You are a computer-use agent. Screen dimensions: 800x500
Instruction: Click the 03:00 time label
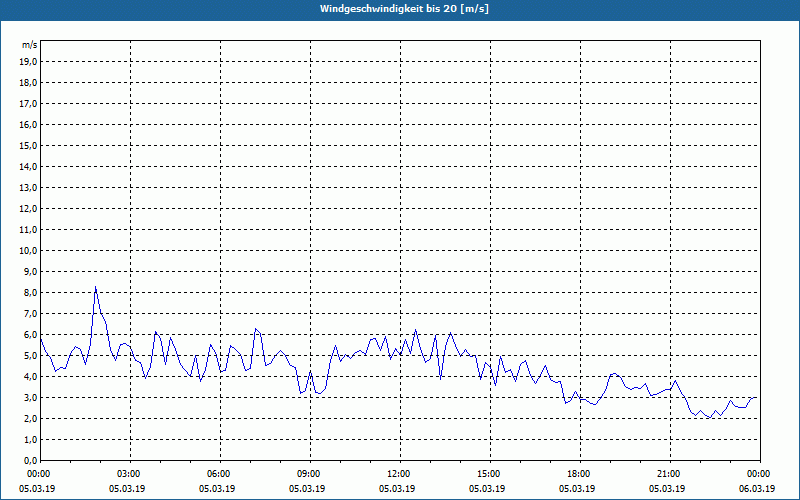click(x=131, y=474)
